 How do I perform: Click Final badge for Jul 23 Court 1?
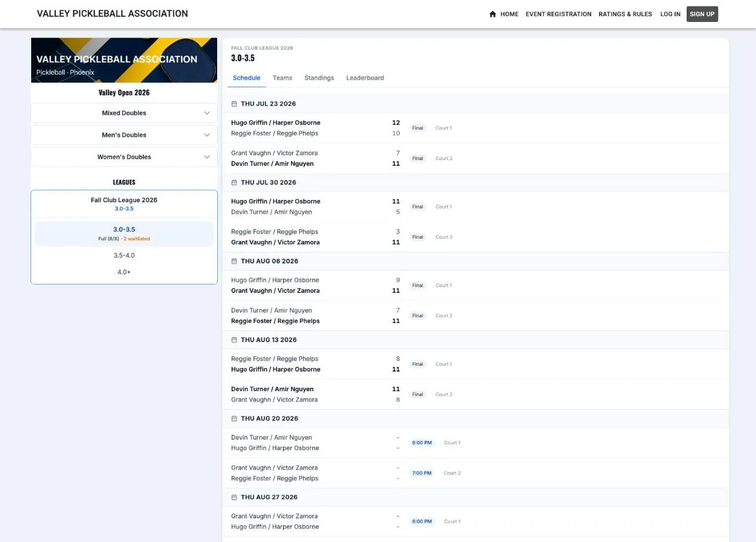coord(418,128)
